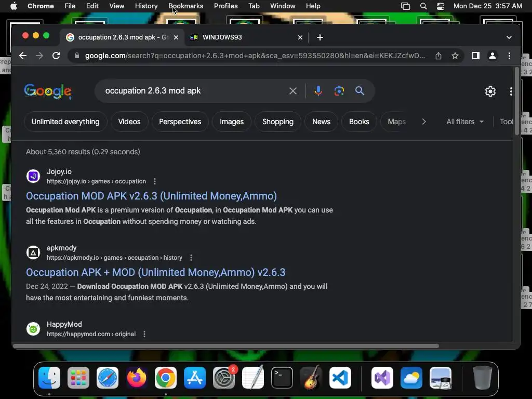Share this page from address bar
This screenshot has height=399, width=532.
438,56
